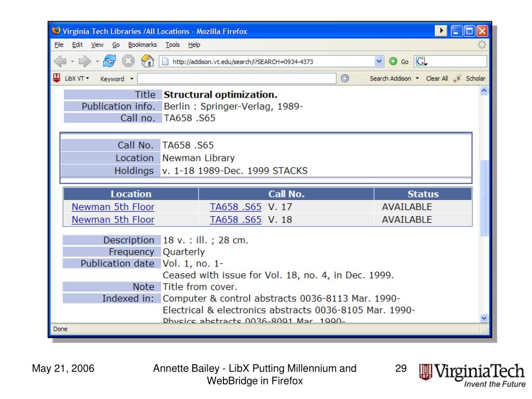This screenshot has height=399, width=532.
Task: Click the Scholar button label
Action: tap(475, 78)
